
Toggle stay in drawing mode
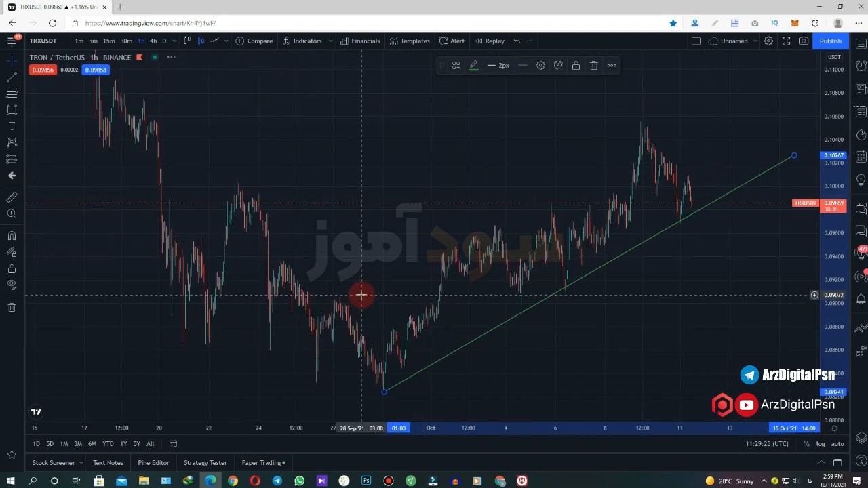(12, 252)
